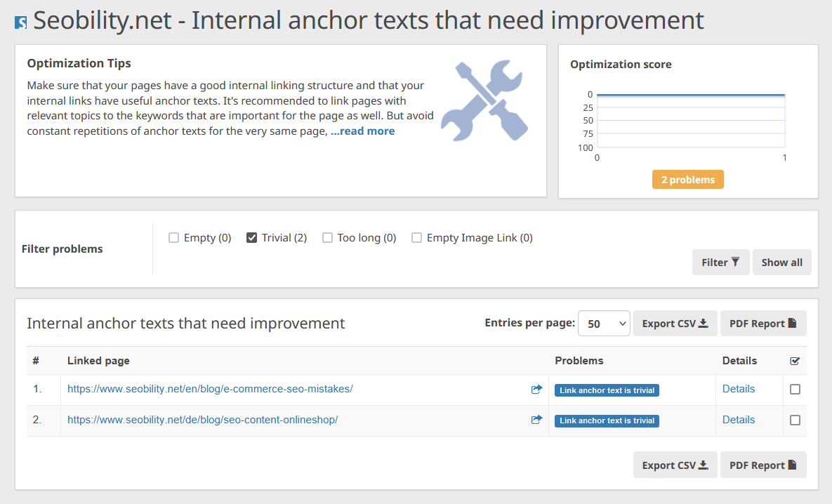
Task: Click the orange 2 problems badge
Action: click(x=688, y=180)
